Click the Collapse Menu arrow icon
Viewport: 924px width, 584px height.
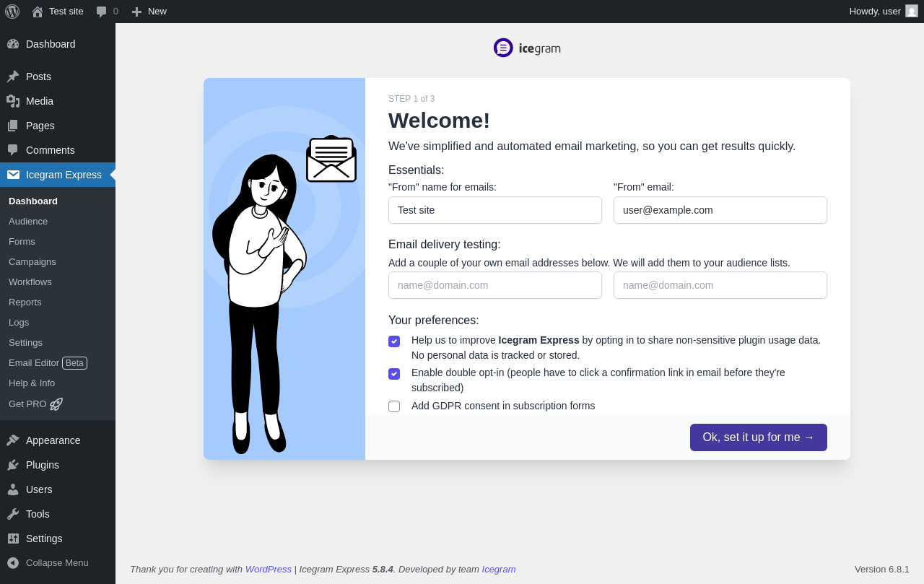tap(13, 562)
